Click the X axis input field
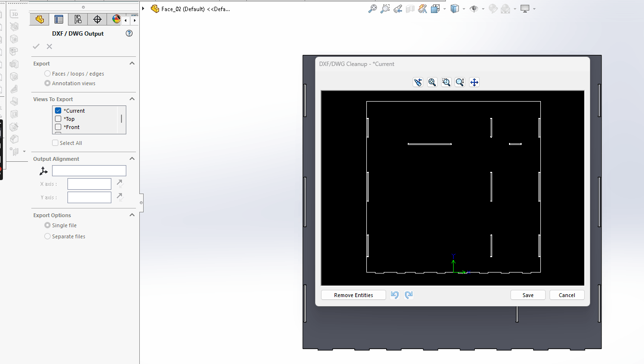The height and width of the screenshot is (364, 644). coord(89,184)
